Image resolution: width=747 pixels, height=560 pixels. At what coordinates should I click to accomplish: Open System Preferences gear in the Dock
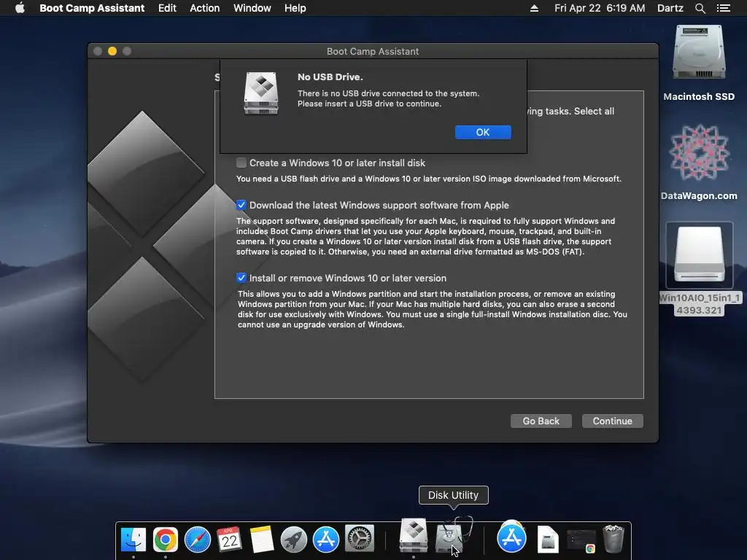[359, 539]
